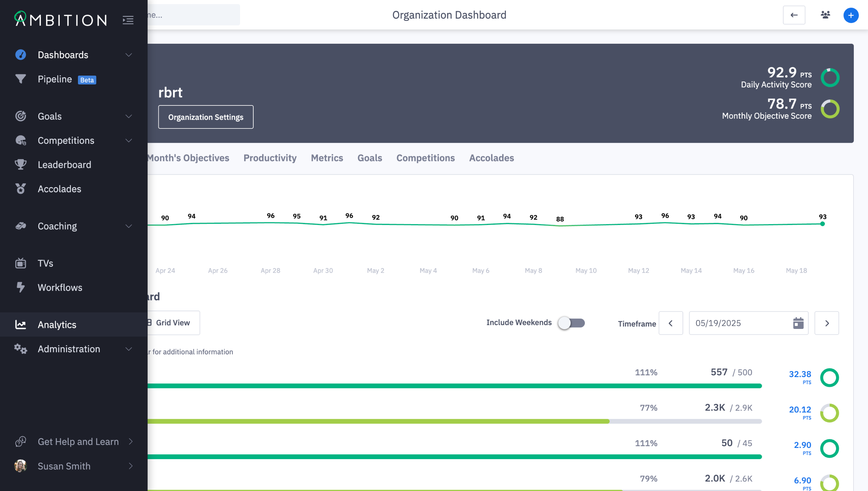Click the Organization Settings button

(x=205, y=117)
